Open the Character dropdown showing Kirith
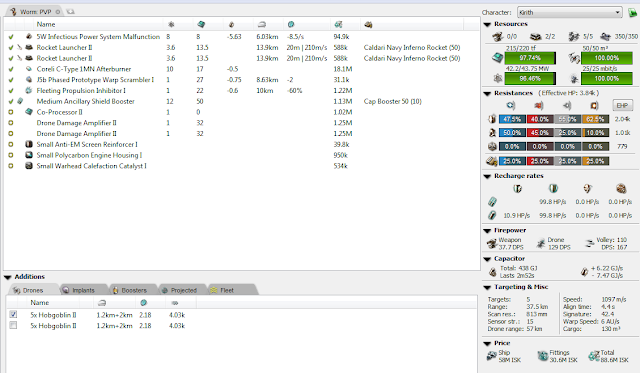This screenshot has width=640, height=373. pyautogui.click(x=570, y=13)
